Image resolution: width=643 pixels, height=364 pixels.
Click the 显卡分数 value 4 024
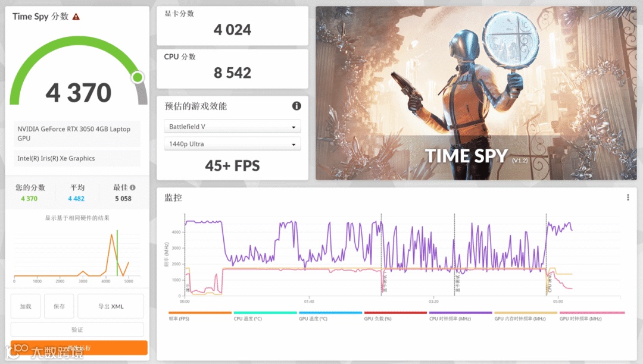click(232, 30)
